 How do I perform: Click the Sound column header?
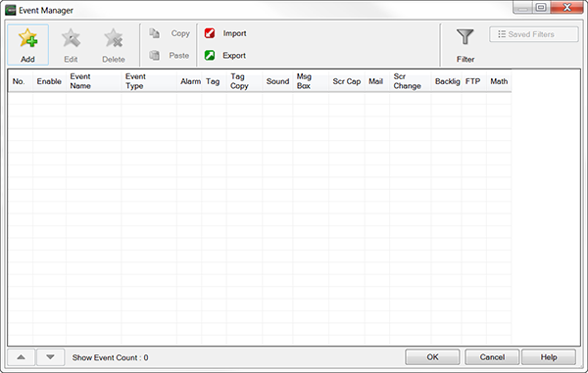pos(277,81)
